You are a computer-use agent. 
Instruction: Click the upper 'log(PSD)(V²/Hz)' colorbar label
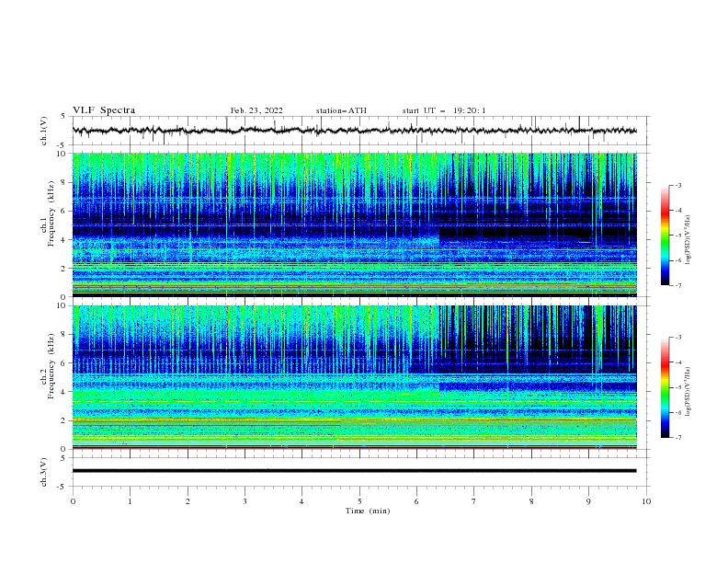tap(688, 240)
